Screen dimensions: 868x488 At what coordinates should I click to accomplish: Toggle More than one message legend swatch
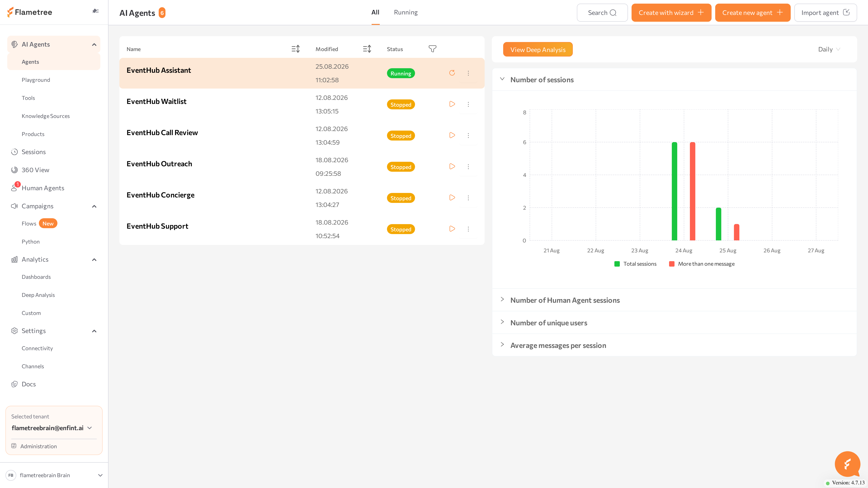tap(672, 264)
